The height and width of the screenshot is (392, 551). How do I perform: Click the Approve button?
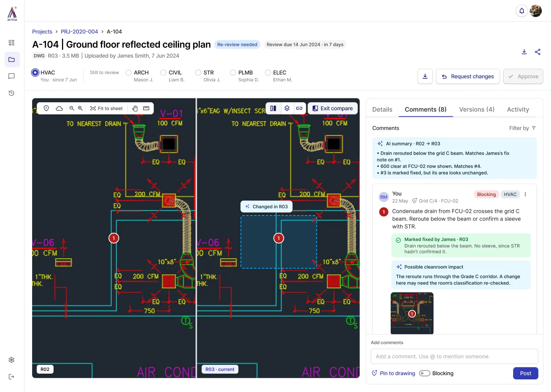point(523,77)
